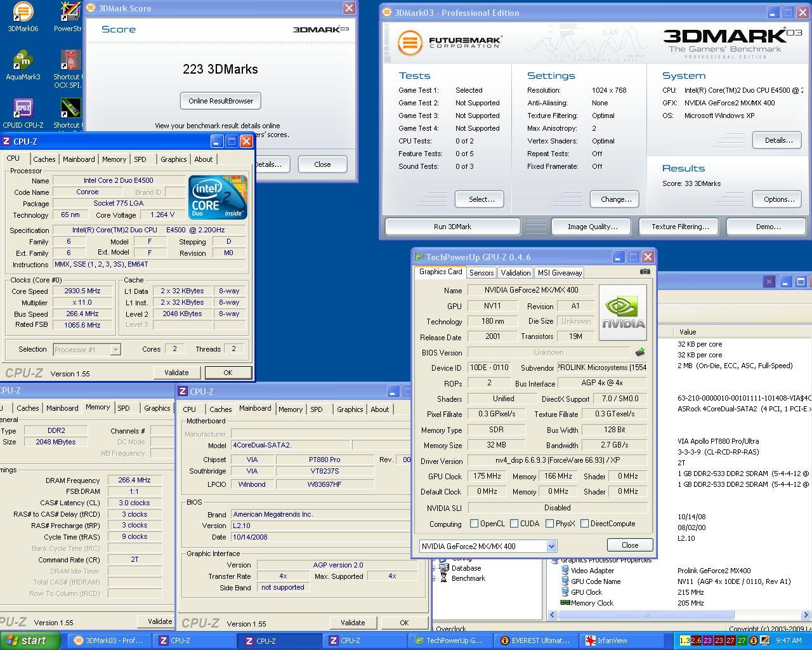
Task: Click the Close button in GPU-Z
Action: coord(629,545)
